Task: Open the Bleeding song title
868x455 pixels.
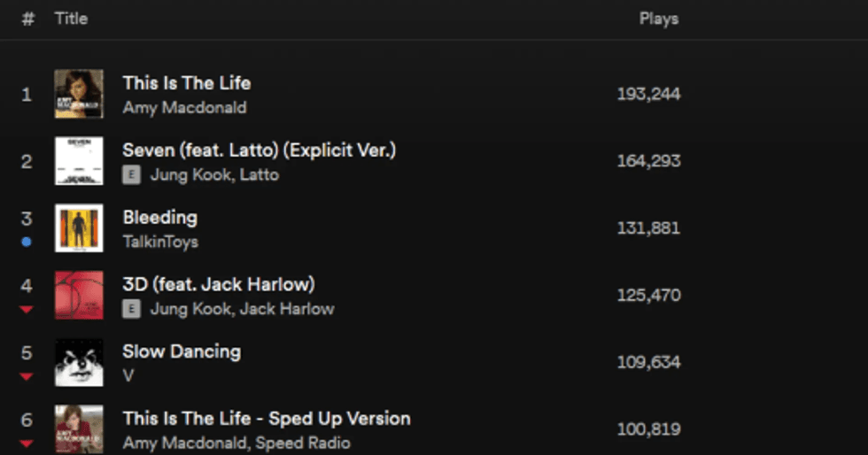Action: point(160,217)
